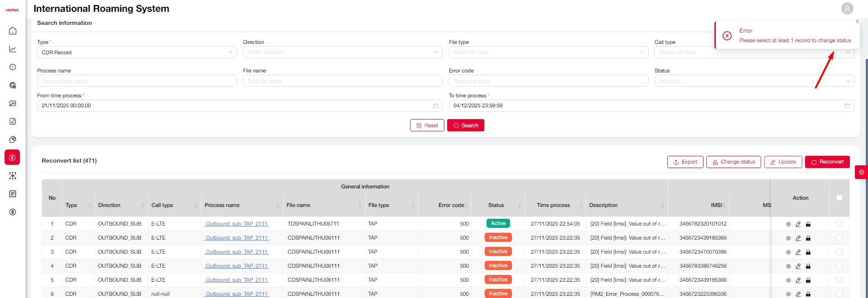This screenshot has width=868, height=298.
Task: Open the Direction dropdown
Action: tap(342, 53)
